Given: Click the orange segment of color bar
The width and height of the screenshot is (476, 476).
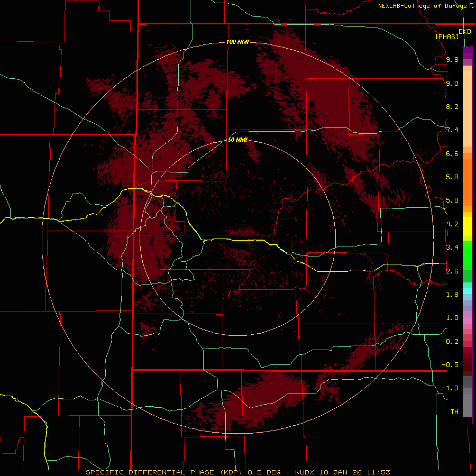Looking at the screenshot, I should point(467,183).
